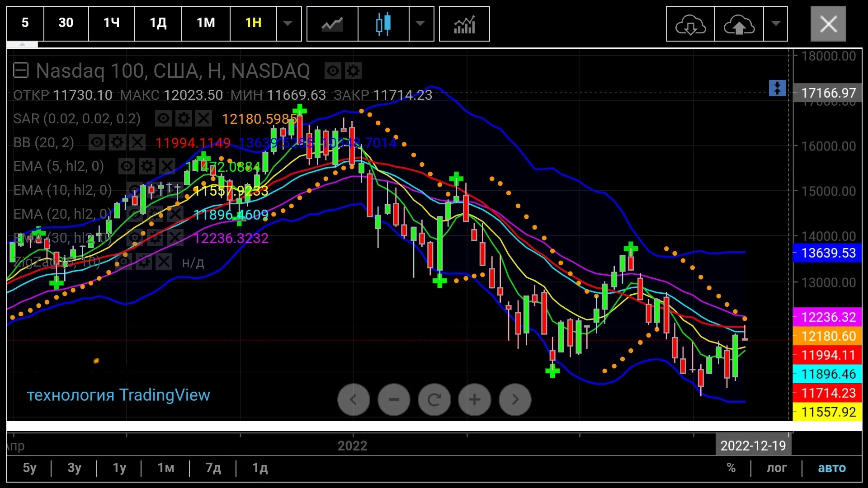Open the технология TradingView link
The image size is (868, 488).
(118, 395)
